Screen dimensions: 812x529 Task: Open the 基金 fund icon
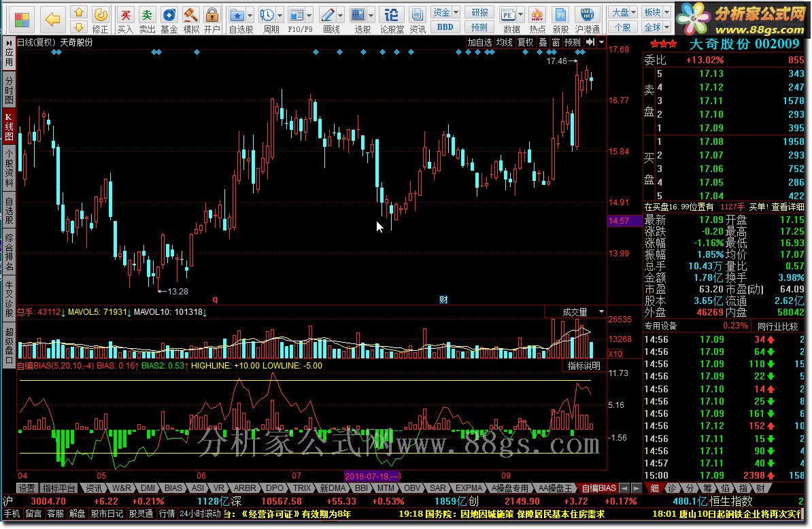coord(169,15)
